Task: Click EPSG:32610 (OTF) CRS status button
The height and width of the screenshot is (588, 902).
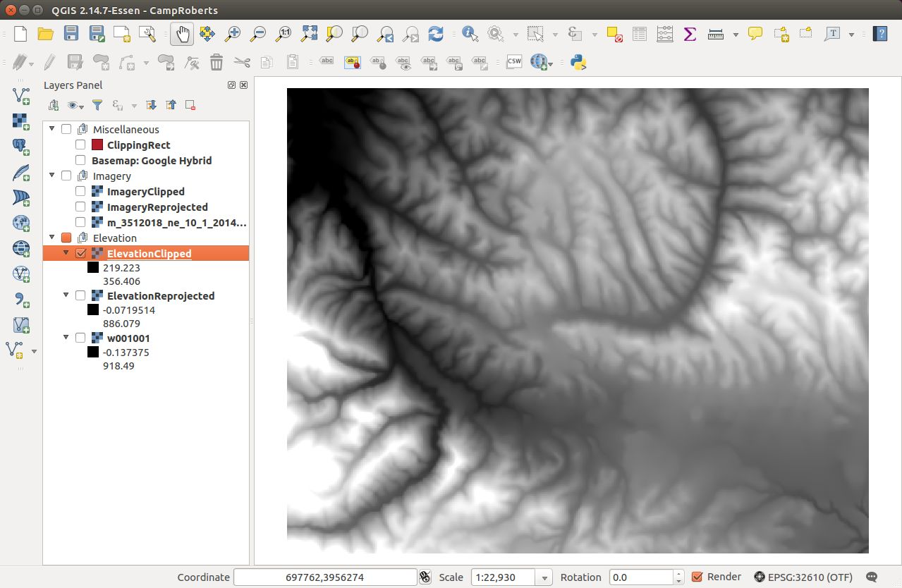Action: (805, 577)
